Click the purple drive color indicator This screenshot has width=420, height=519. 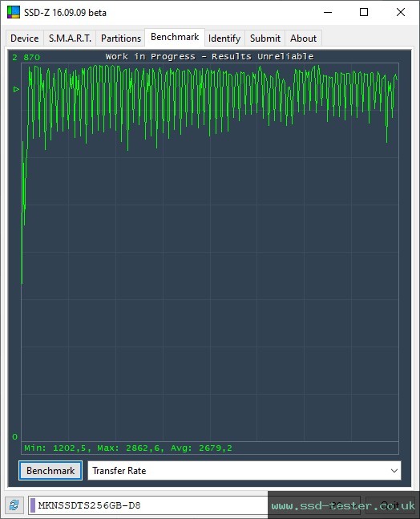33,505
